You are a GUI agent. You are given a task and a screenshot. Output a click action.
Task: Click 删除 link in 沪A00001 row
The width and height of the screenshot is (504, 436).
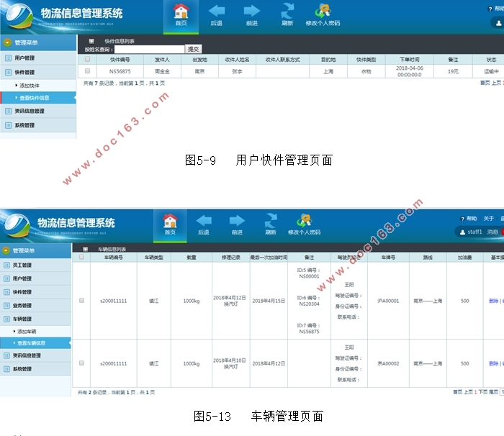tap(493, 301)
